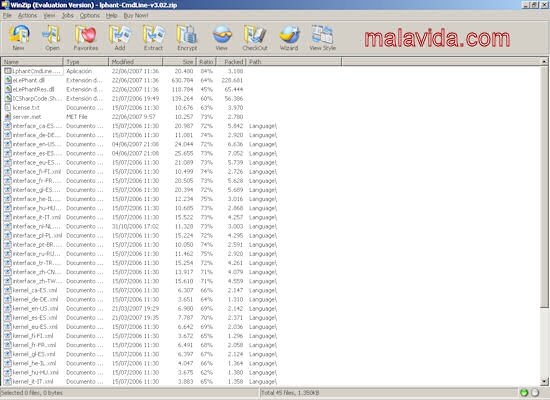This screenshot has width=550, height=400.
Task: Open the Favorites heart icon
Action: pyautogui.click(x=86, y=34)
